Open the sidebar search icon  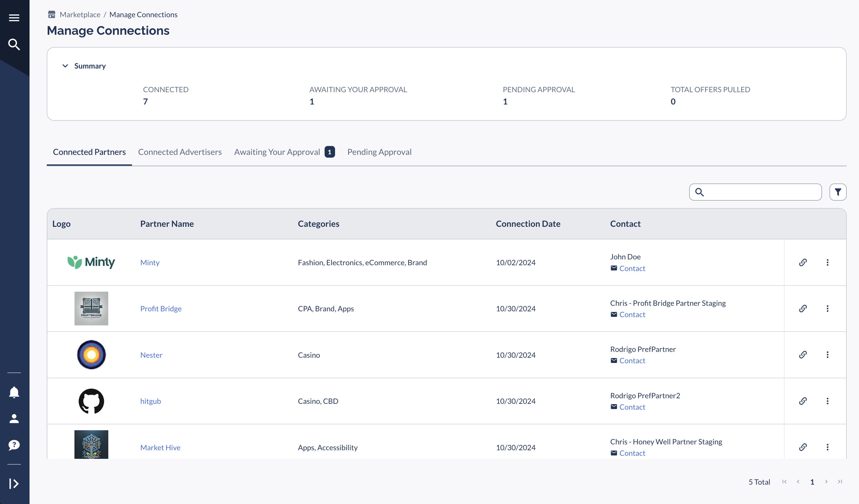pos(14,44)
